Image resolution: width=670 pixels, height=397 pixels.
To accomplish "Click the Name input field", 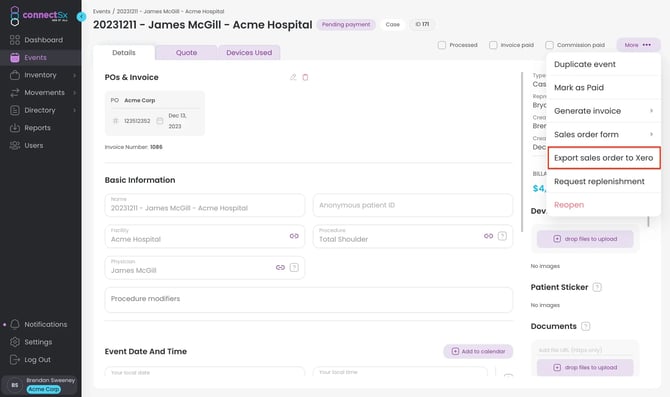I will tap(205, 205).
